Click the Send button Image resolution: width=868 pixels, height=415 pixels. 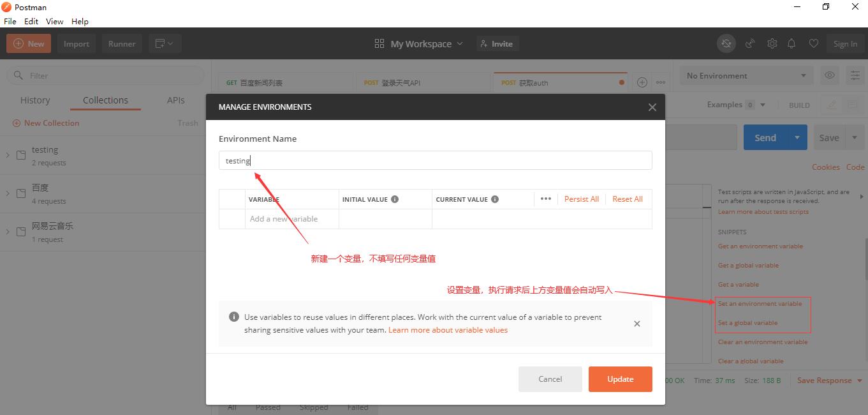pos(765,137)
